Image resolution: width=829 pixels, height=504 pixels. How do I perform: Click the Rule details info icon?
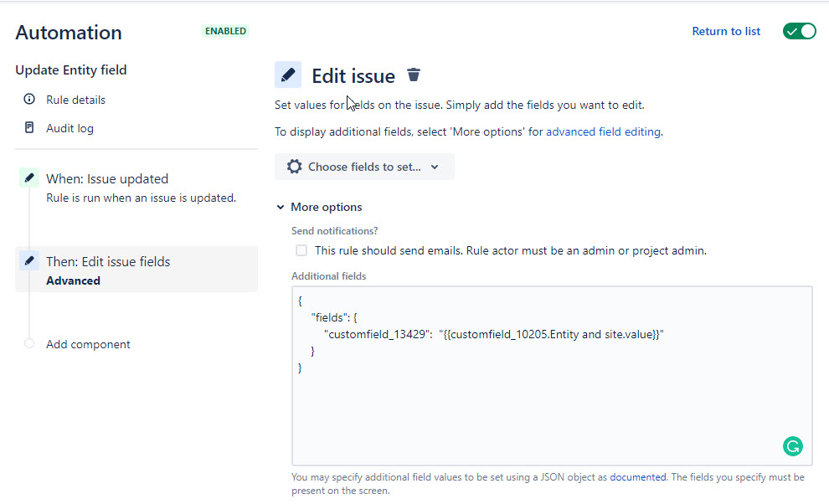(x=29, y=99)
